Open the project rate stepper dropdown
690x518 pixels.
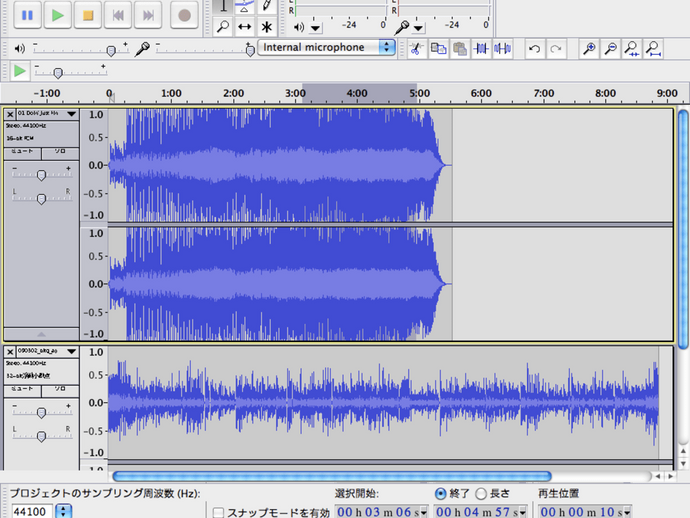pyautogui.click(x=64, y=511)
